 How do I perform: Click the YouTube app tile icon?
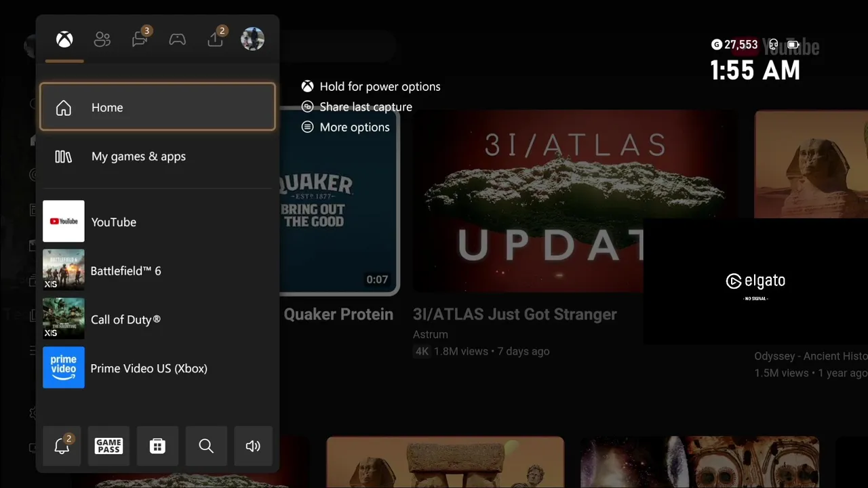click(64, 221)
